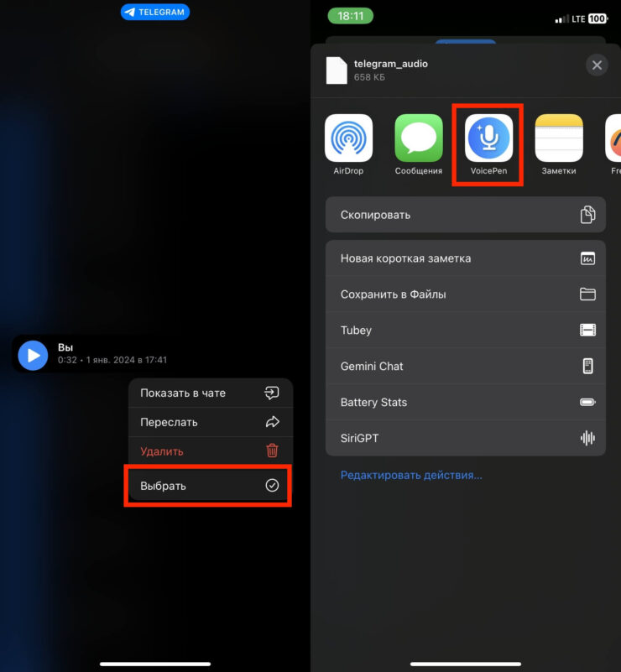Click the checkmark circle icon

[272, 485]
